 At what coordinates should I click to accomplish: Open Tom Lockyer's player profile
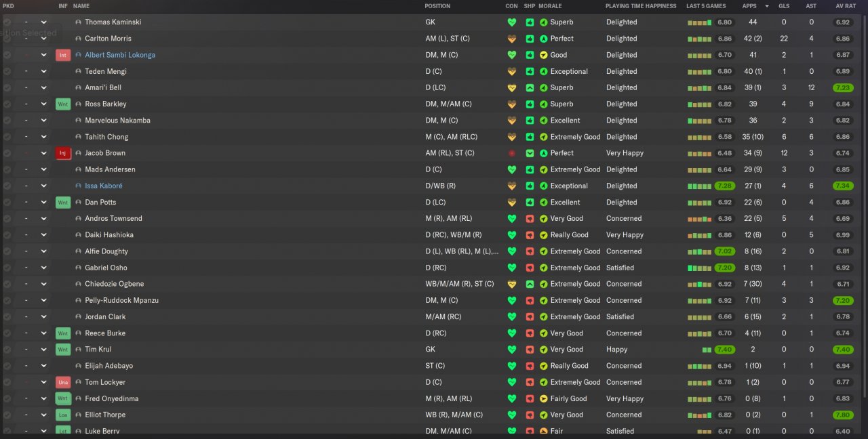click(x=105, y=382)
